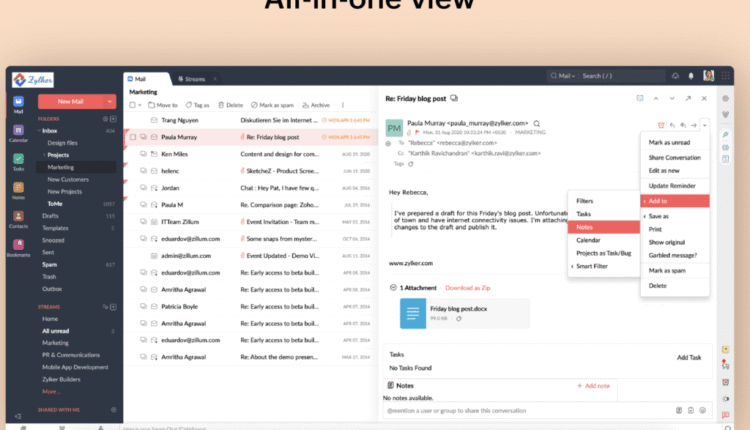Viewport: 750px width, 430px height.
Task: Open the Tasks app in left sidebar
Action: [18, 159]
